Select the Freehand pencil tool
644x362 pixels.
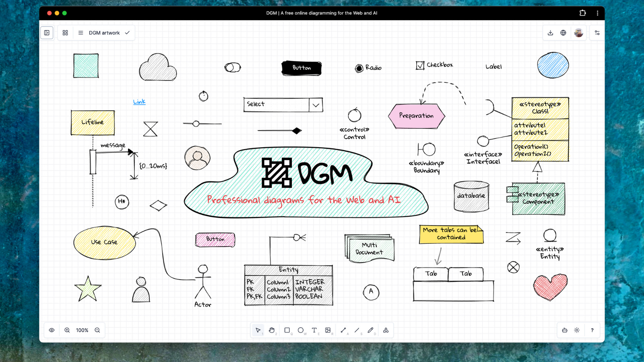coord(371,330)
